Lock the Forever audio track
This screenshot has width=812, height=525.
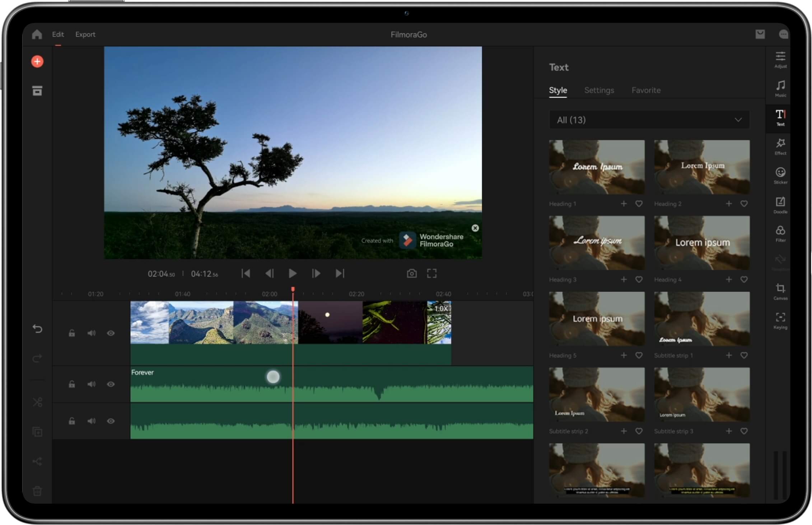point(72,384)
